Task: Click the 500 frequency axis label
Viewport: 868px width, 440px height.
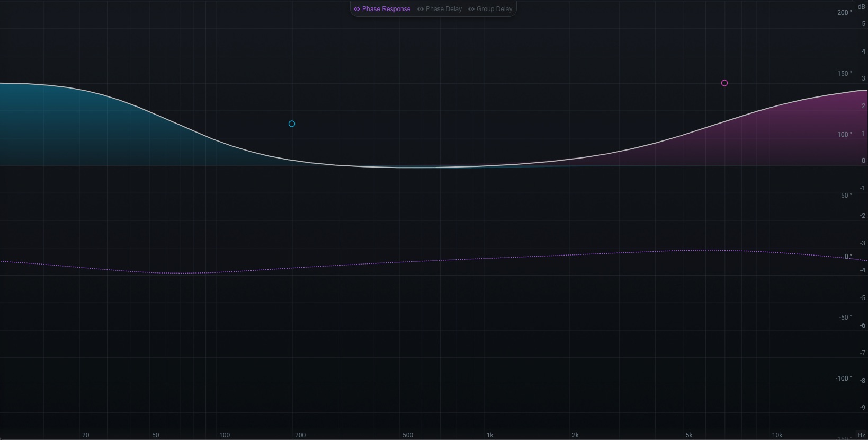Action: click(x=408, y=435)
